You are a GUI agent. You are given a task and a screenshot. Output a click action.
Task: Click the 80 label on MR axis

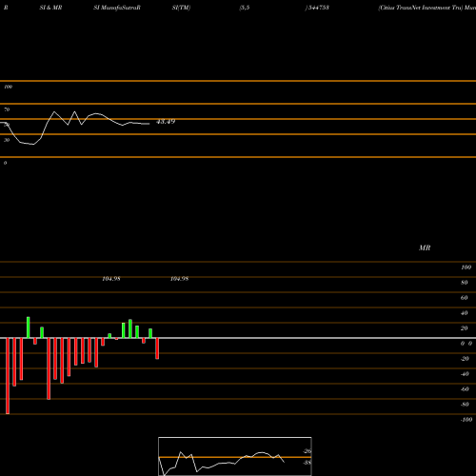pyautogui.click(x=465, y=283)
